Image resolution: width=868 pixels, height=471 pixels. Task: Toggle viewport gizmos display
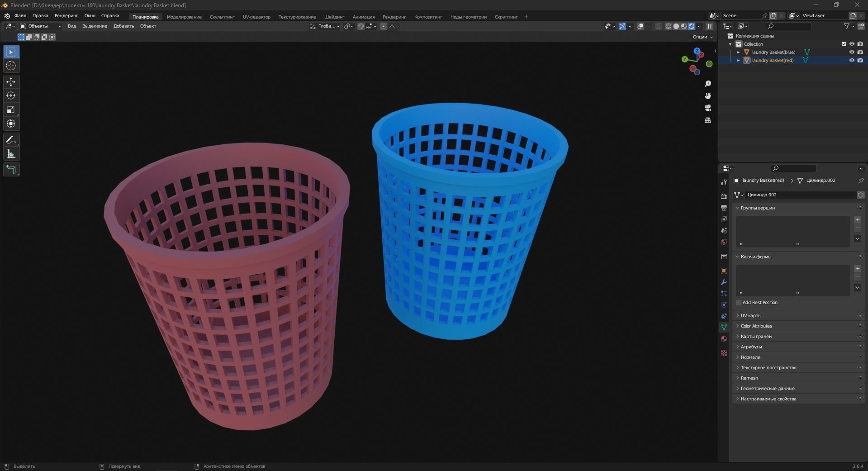pyautogui.click(x=622, y=26)
